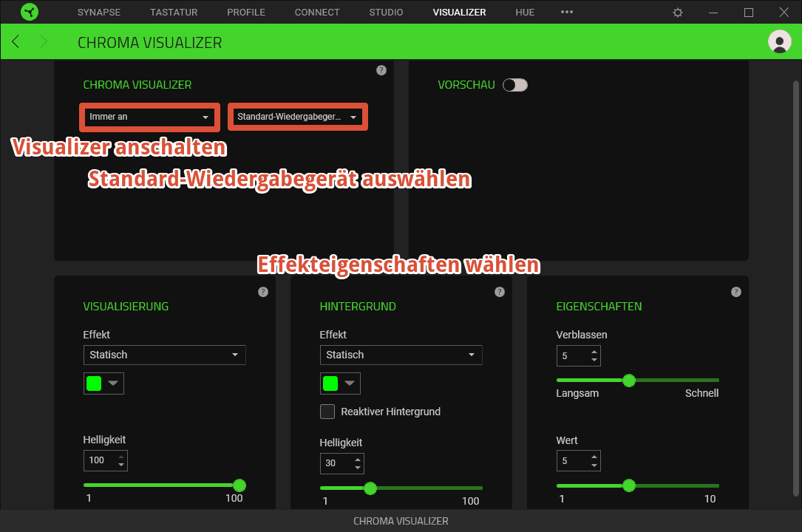Click the green Hintergrund color swatch
This screenshot has width=802, height=532.
(x=330, y=383)
